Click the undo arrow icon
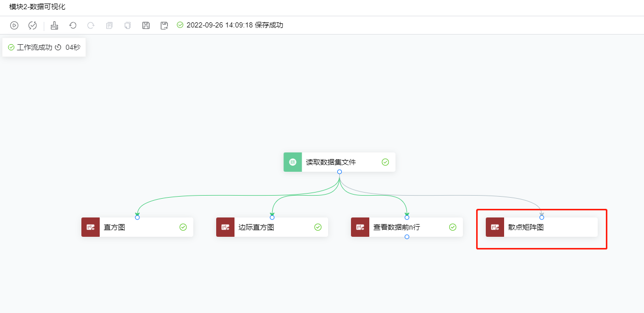644x313 pixels. tap(73, 25)
